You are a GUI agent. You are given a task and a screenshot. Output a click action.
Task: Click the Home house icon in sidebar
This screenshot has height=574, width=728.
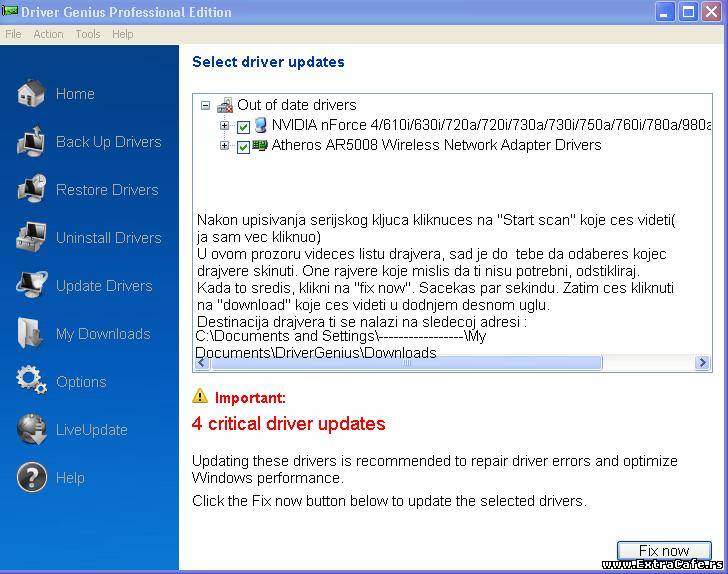click(x=31, y=94)
